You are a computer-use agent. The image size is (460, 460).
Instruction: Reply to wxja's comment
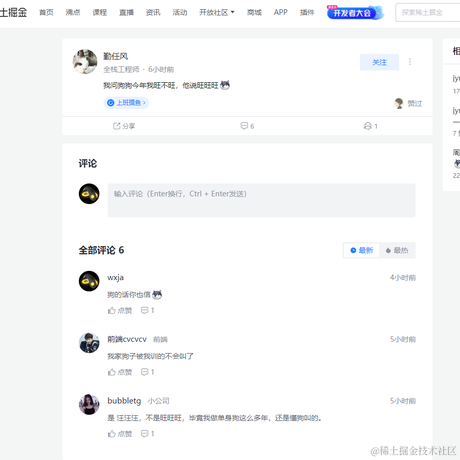tap(147, 311)
